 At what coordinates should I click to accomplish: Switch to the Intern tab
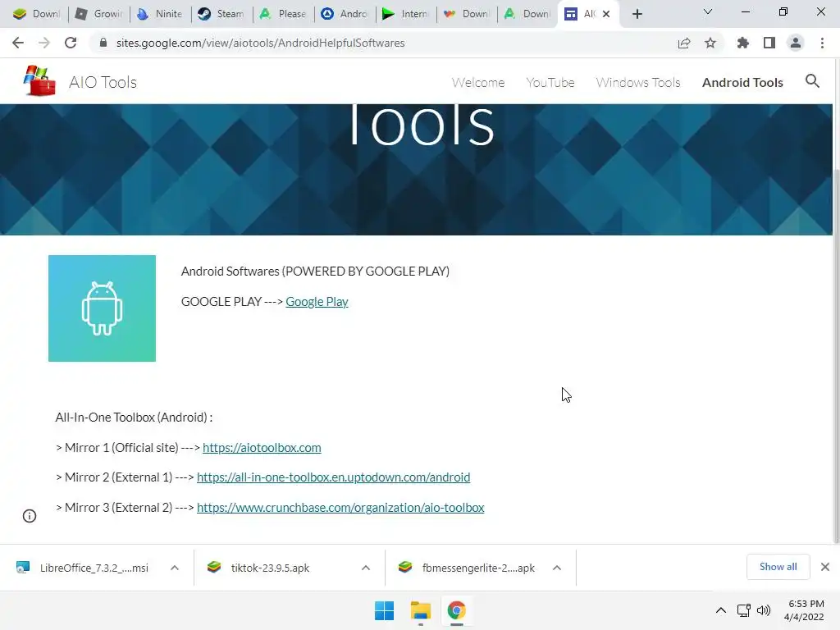coord(405,14)
